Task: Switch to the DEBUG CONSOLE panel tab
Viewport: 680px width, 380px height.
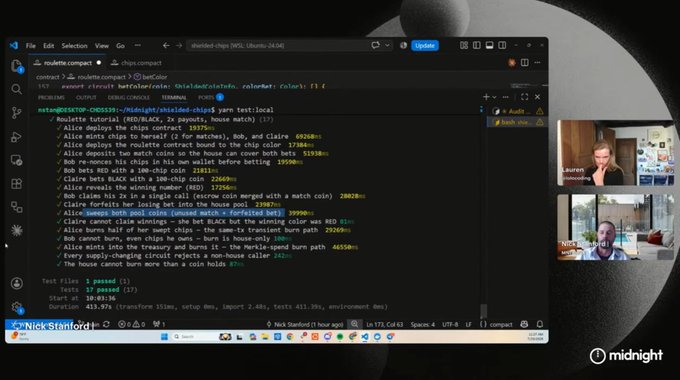Action: (x=129, y=98)
